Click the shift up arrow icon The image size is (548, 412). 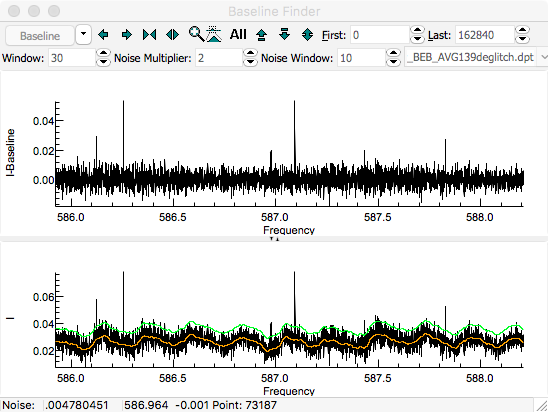[261, 35]
